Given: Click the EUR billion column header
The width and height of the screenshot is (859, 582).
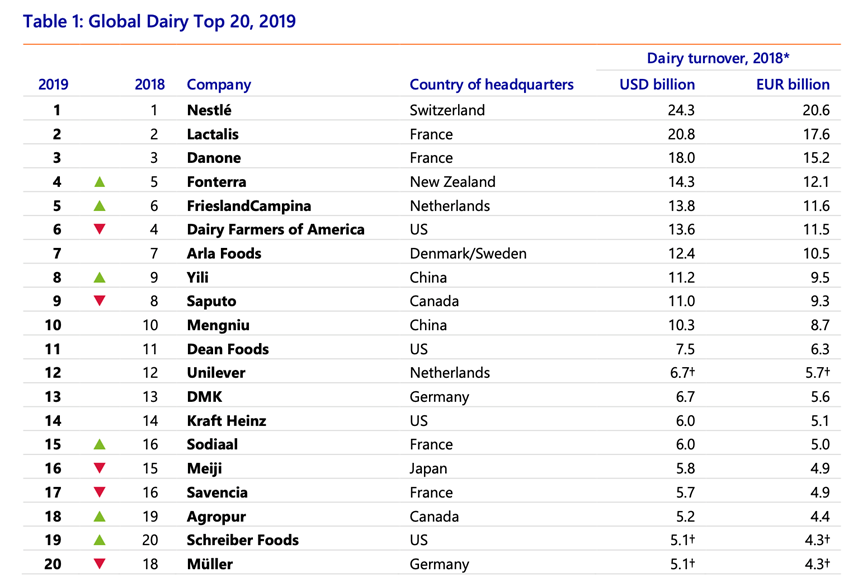Looking at the screenshot, I should pos(793,85).
